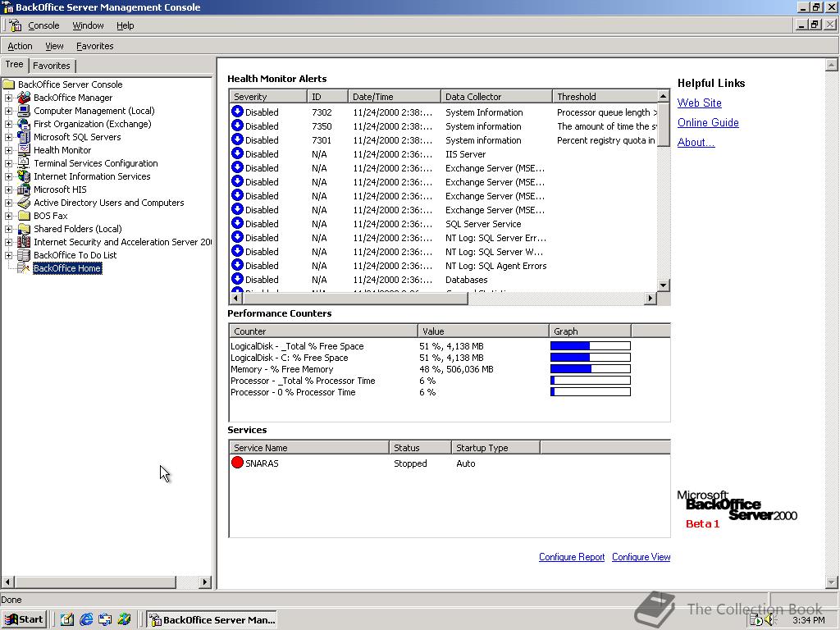Click the BackOffice Server Man... taskbar button
The height and width of the screenshot is (630, 840).
[212, 620]
